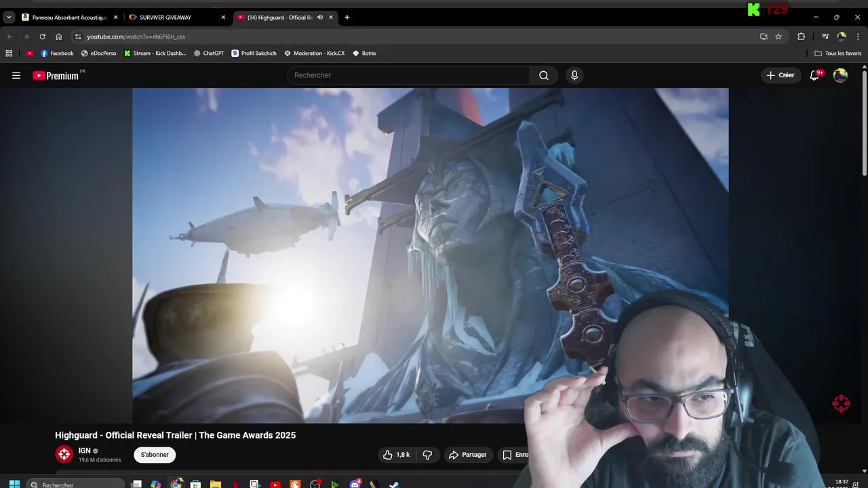
Task: Open Discord from the taskbar
Action: click(355, 484)
